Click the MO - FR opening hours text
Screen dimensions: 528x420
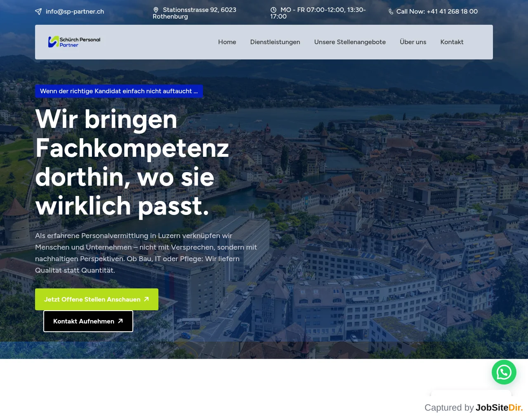[x=318, y=13]
